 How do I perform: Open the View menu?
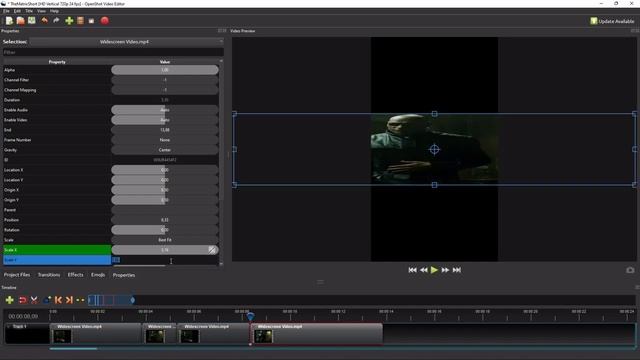point(41,11)
